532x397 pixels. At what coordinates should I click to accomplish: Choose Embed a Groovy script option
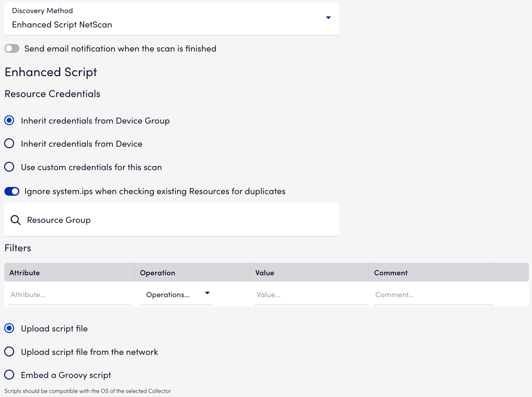(x=9, y=375)
